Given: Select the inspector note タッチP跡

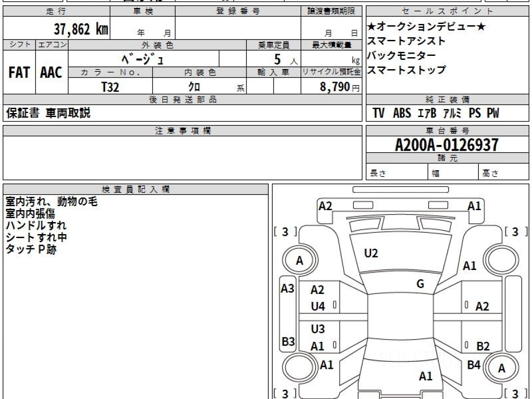Looking at the screenshot, I should click(x=31, y=249).
